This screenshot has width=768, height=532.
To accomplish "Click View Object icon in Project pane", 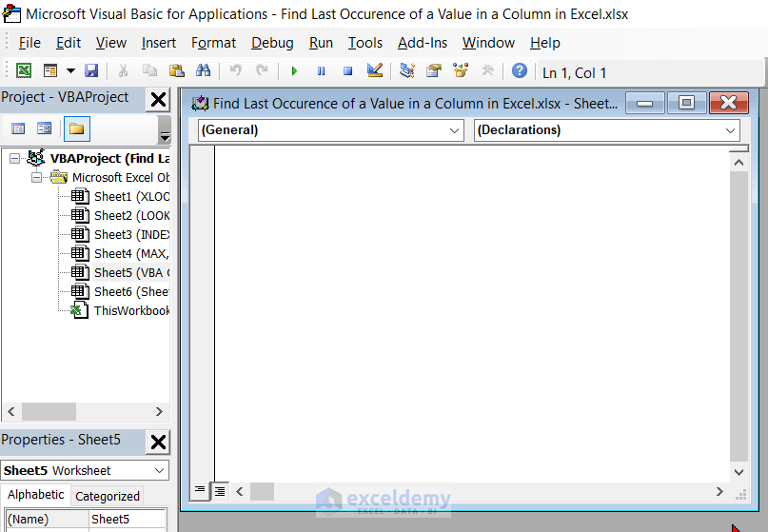I will (x=44, y=128).
